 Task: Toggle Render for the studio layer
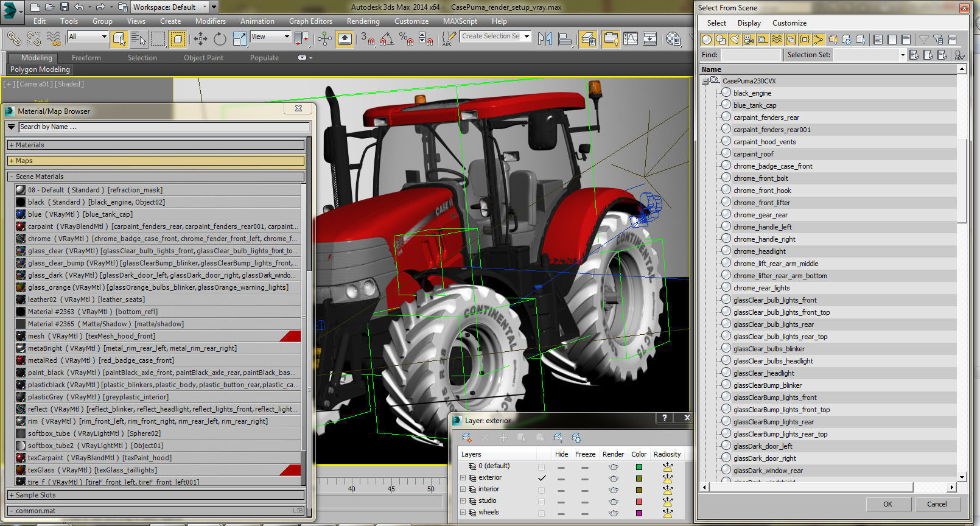point(614,502)
